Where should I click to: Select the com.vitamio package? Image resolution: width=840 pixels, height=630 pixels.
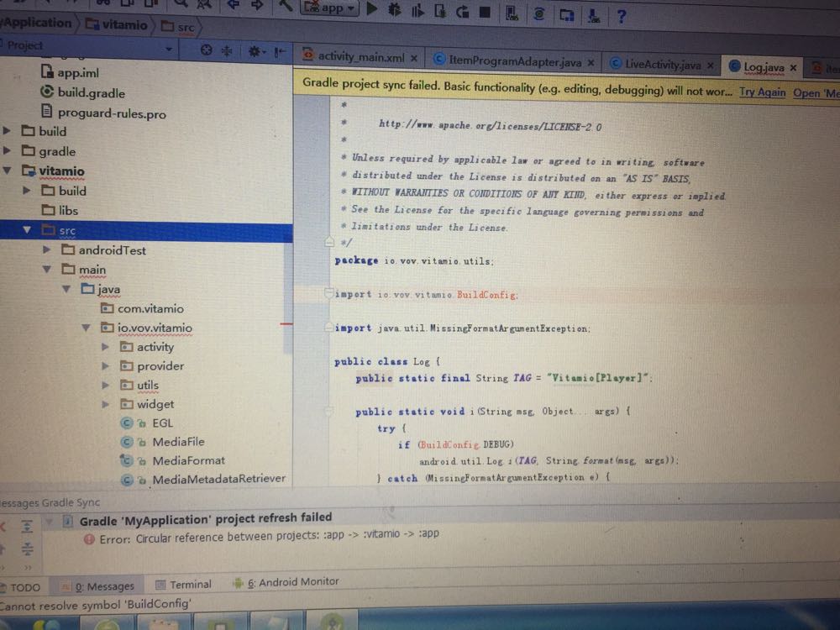coord(143,308)
